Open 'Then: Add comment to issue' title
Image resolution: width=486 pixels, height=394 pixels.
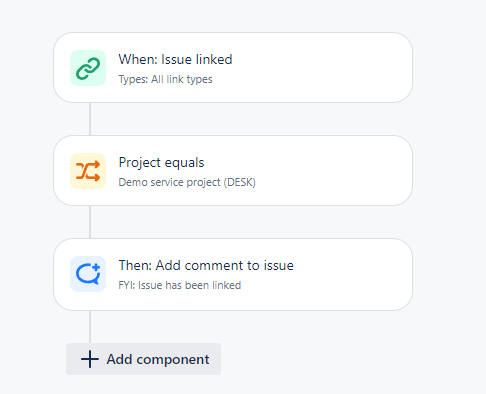tap(206, 265)
